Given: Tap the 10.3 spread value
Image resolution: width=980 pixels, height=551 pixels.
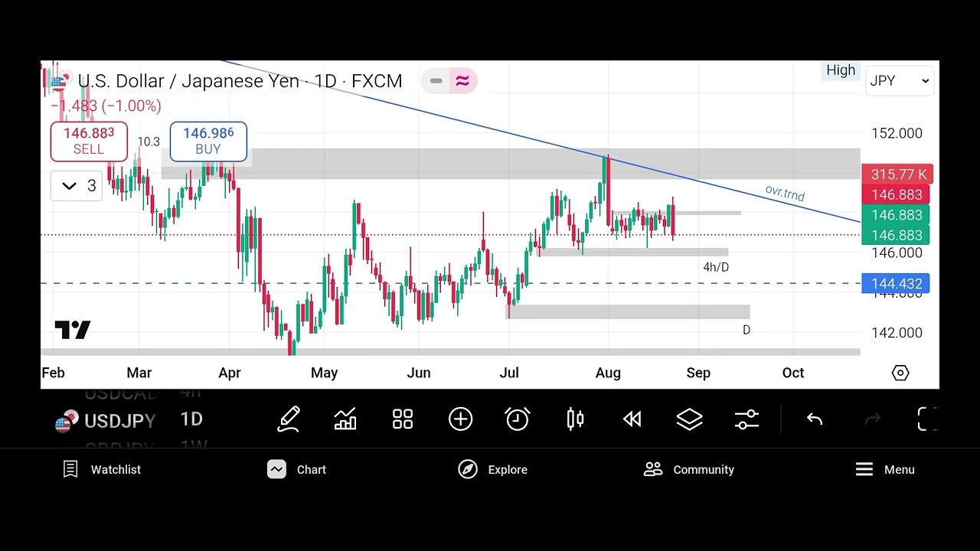Looking at the screenshot, I should (x=149, y=142).
